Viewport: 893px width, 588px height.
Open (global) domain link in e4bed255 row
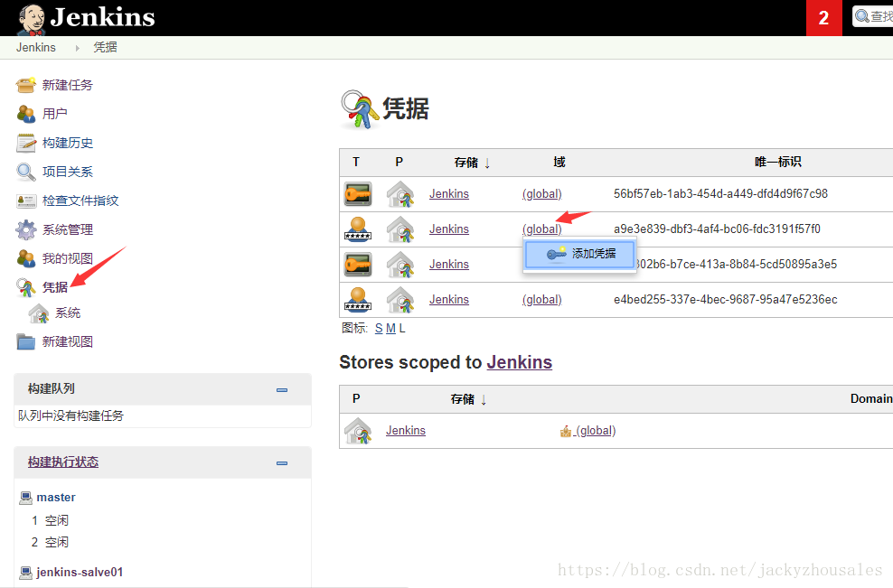click(541, 299)
